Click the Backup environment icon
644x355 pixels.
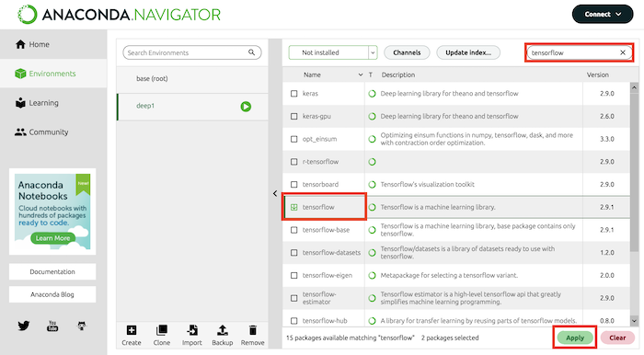223,330
